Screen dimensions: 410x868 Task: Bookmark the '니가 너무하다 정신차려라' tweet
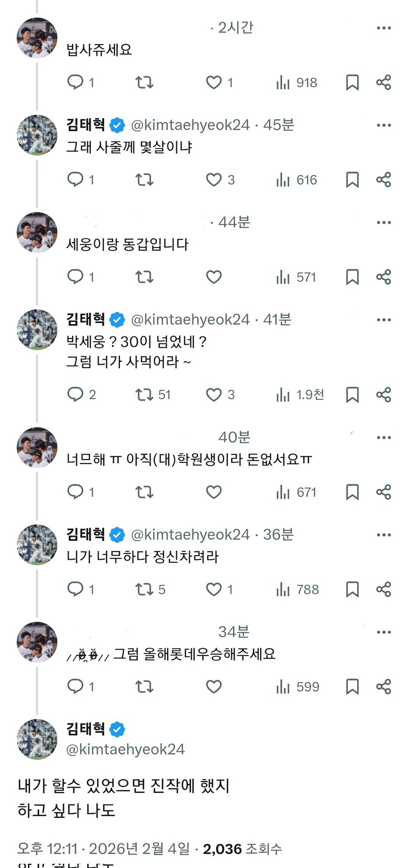[352, 589]
